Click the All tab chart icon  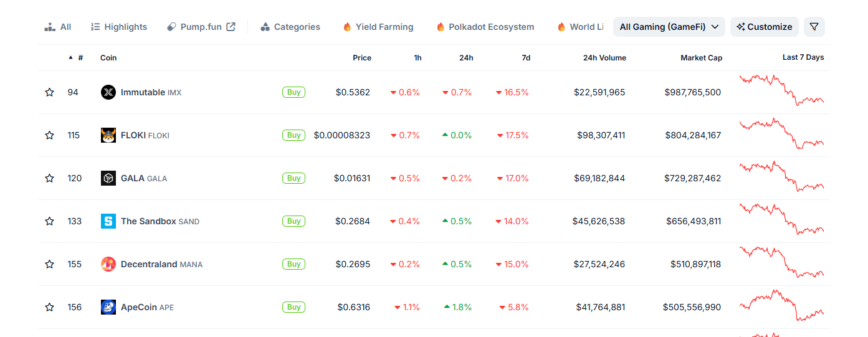[x=50, y=27]
